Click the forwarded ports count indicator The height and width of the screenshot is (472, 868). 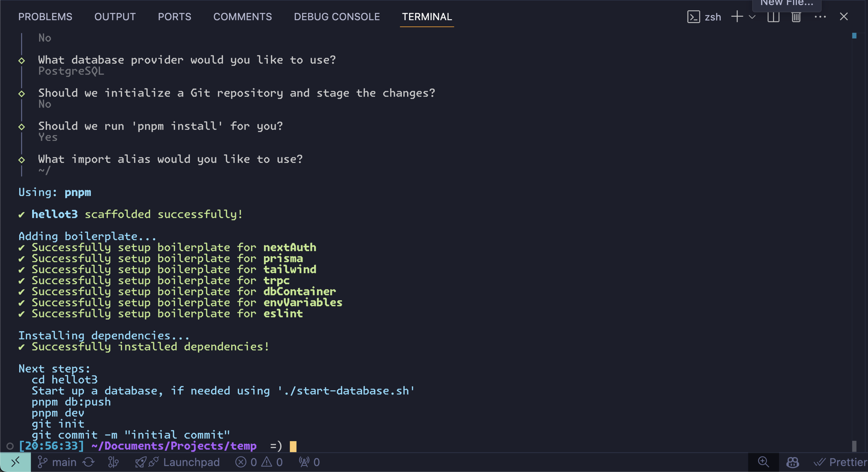click(309, 462)
